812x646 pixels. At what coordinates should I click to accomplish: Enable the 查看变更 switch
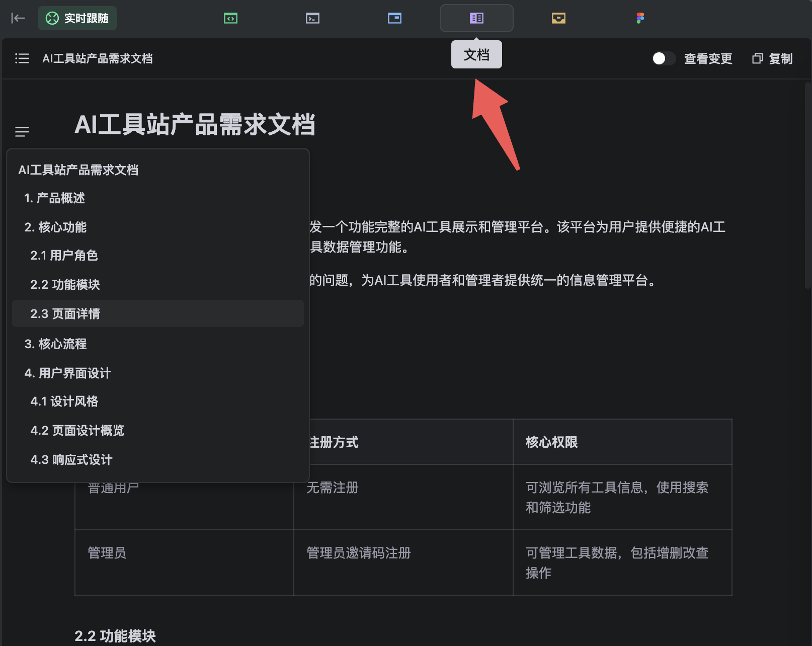pyautogui.click(x=663, y=58)
